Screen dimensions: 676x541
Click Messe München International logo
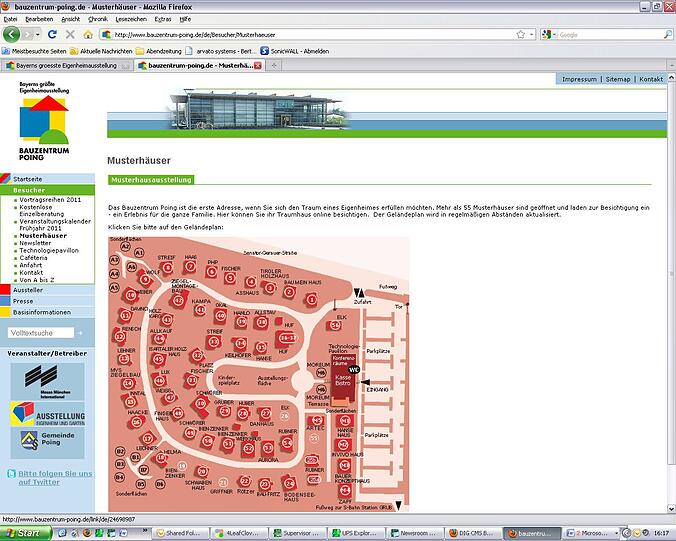[47, 382]
